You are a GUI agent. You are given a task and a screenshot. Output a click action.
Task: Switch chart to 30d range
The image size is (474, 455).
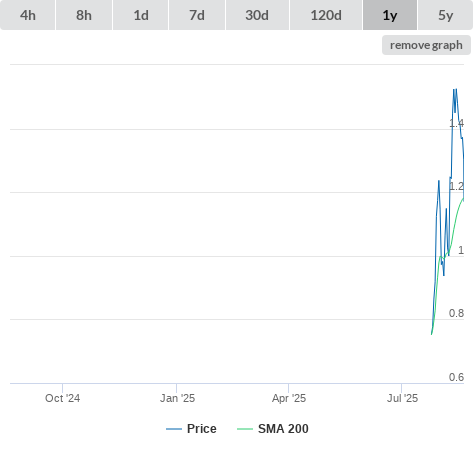(x=257, y=15)
